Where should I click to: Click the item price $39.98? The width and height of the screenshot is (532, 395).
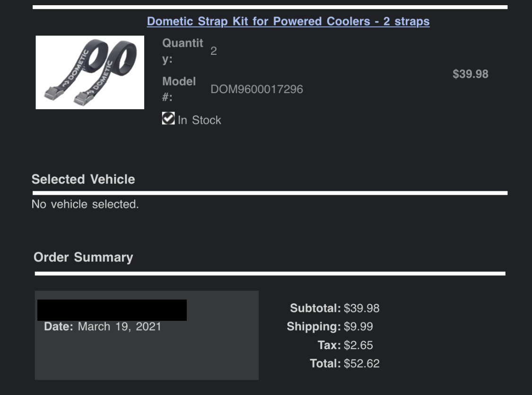470,74
